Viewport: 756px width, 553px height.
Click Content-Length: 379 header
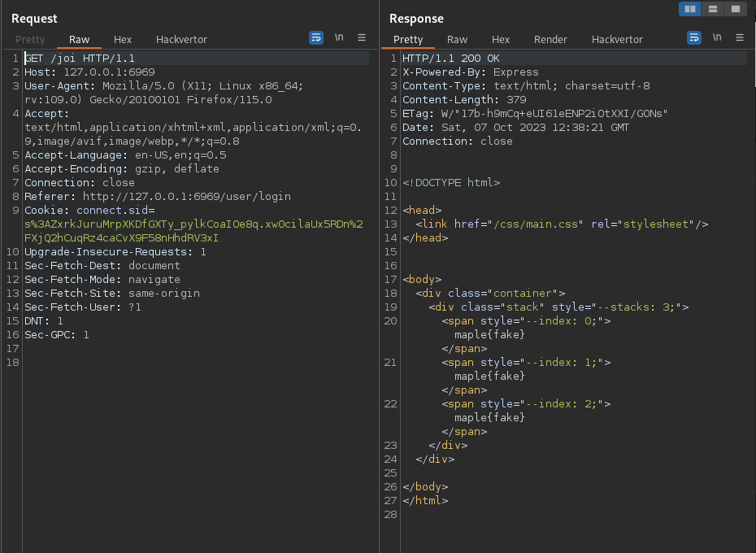tap(464, 100)
